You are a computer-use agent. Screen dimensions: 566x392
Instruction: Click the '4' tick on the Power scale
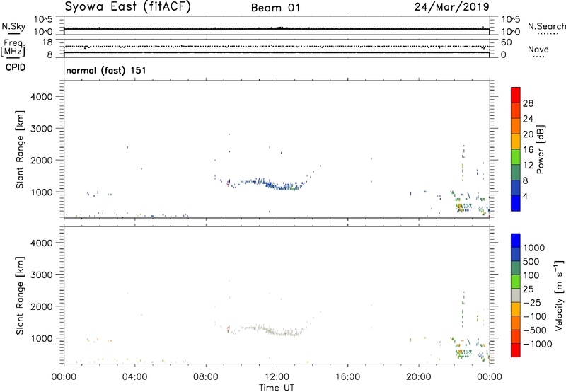(x=525, y=196)
